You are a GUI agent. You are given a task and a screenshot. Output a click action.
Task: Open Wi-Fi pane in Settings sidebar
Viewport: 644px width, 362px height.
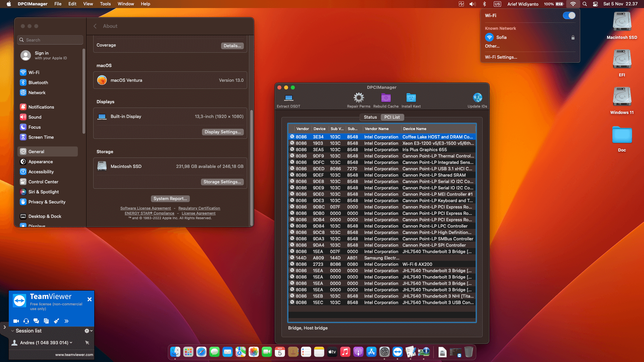point(34,72)
